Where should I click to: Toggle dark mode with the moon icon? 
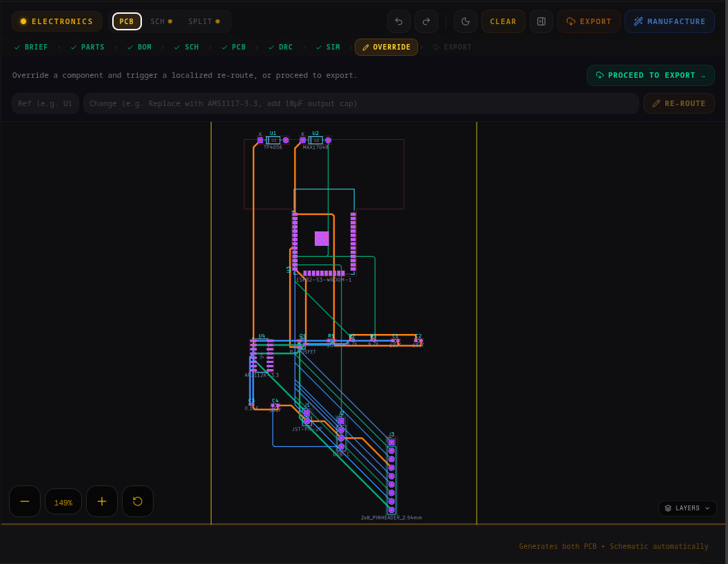465,21
